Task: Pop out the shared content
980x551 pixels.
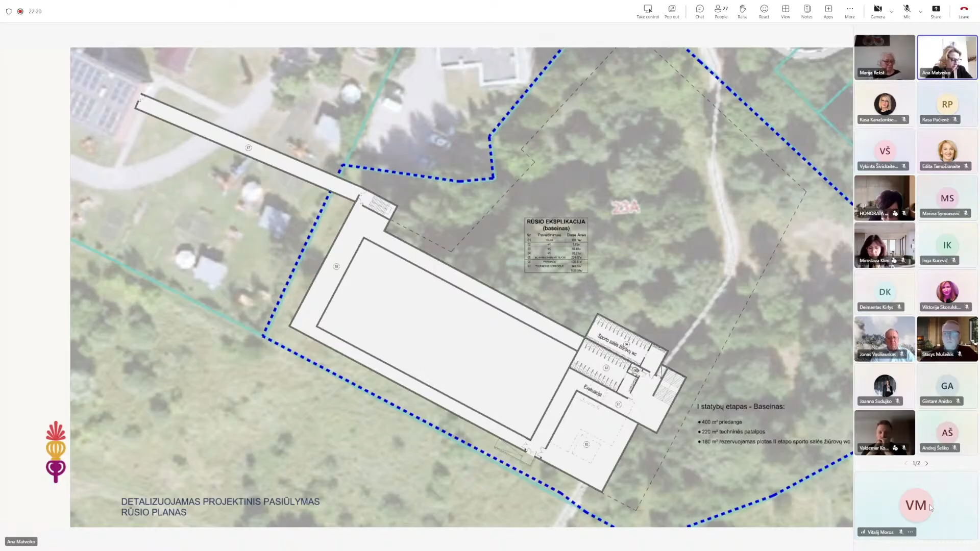Action: [672, 11]
